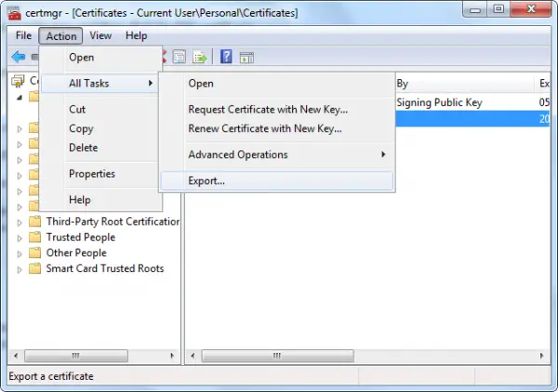Viewport: 558px width, 392px height.
Task: Click the Export List toolbar icon with green arrow
Action: click(199, 57)
